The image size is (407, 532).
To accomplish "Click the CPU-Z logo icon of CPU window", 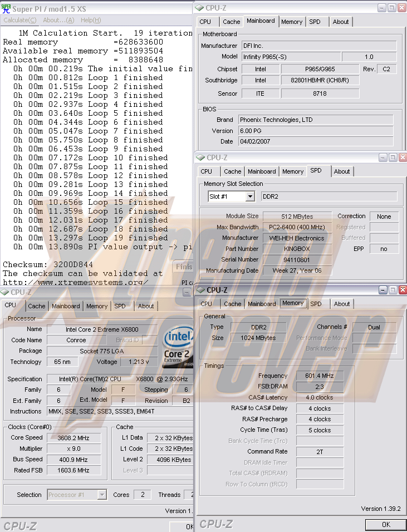I will [x=4, y=292].
